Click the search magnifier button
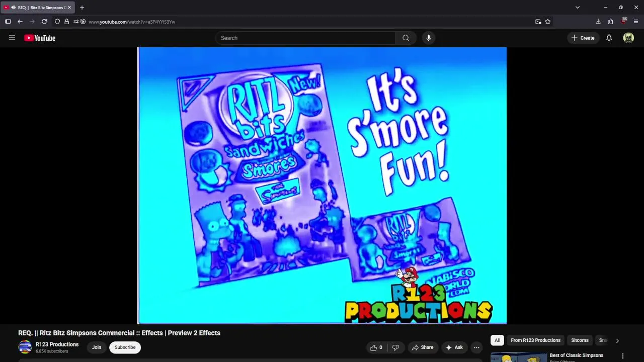 406,38
